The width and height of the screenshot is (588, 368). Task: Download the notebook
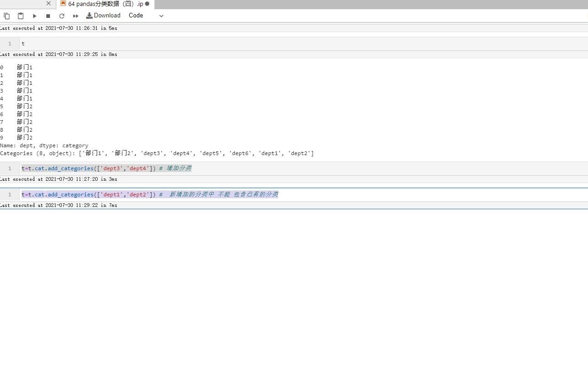coord(104,16)
